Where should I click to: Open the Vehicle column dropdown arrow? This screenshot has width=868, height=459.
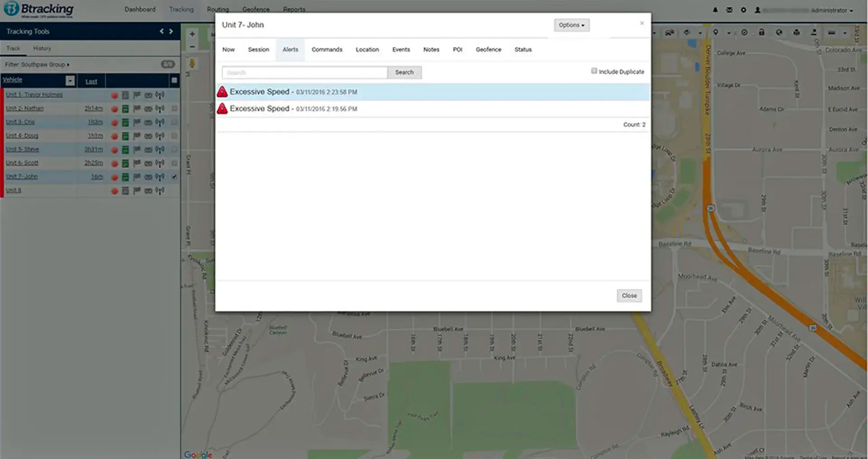pos(70,80)
